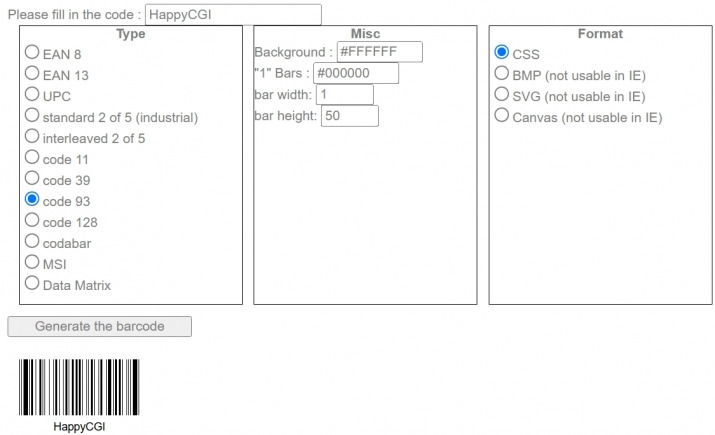Viewport: 715px width, 435px height.
Task: Select the code 93 radio button
Action: [32, 199]
